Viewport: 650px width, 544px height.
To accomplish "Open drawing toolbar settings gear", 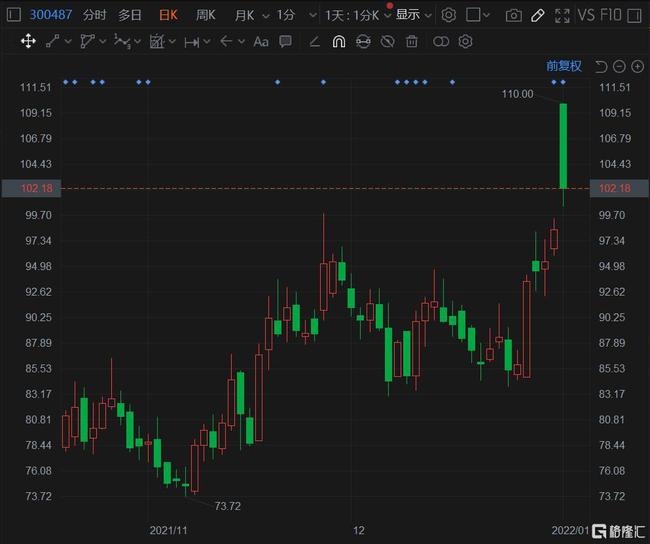I will [465, 41].
